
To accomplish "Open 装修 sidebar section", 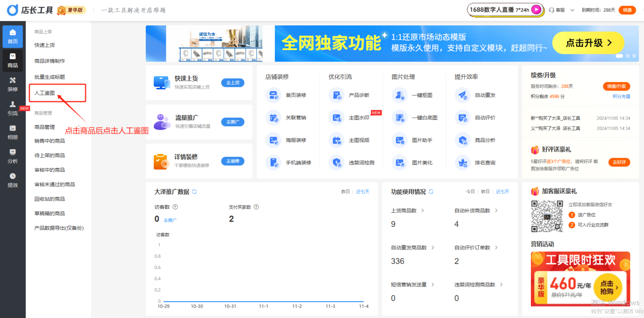I will tap(12, 84).
